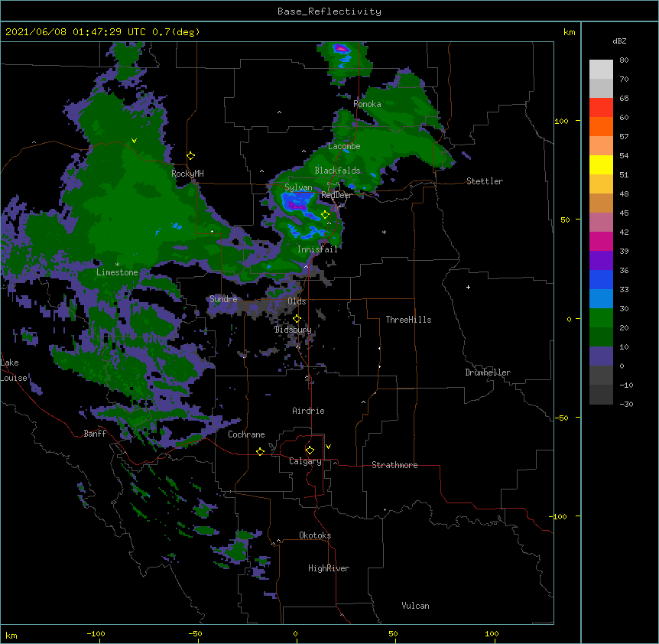Screen dimensions: 659x644
Task: Click the magenta swatch in dBZ legend
Action: pos(601,241)
